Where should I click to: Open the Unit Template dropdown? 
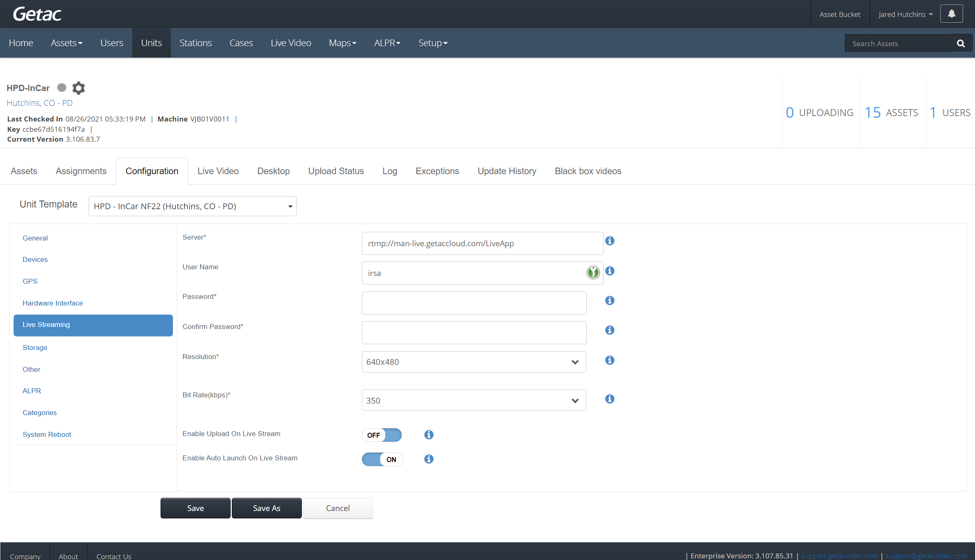(x=192, y=206)
